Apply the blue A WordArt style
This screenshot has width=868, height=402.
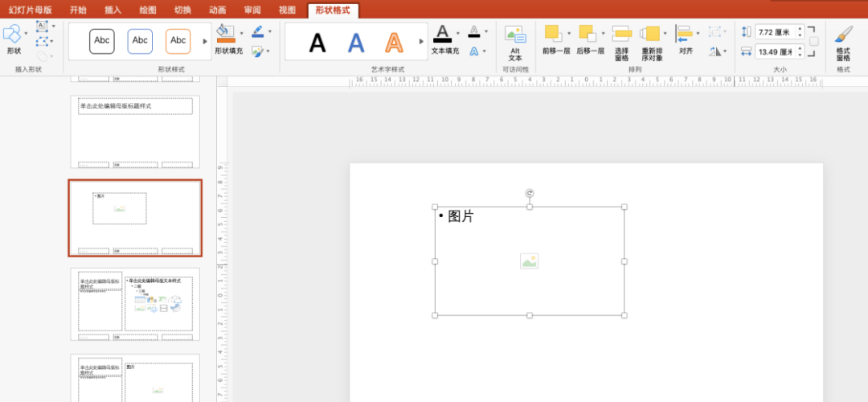(x=356, y=42)
